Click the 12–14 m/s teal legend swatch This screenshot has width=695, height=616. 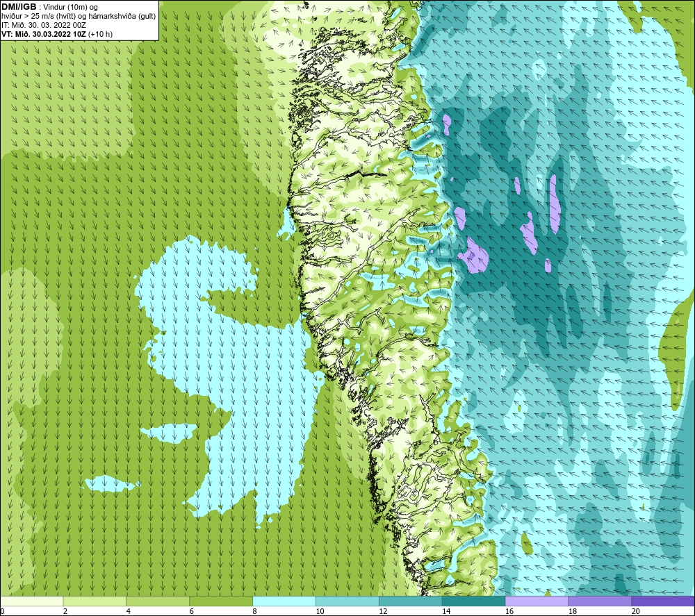pos(411,601)
